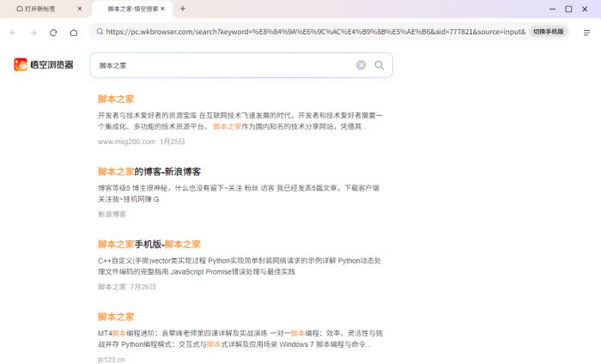
Task: Open the 脚本之家 result from jb123.cn
Action: click(116, 317)
